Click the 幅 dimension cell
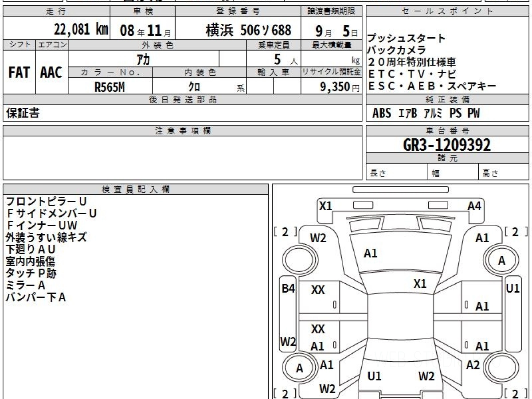 (453, 172)
